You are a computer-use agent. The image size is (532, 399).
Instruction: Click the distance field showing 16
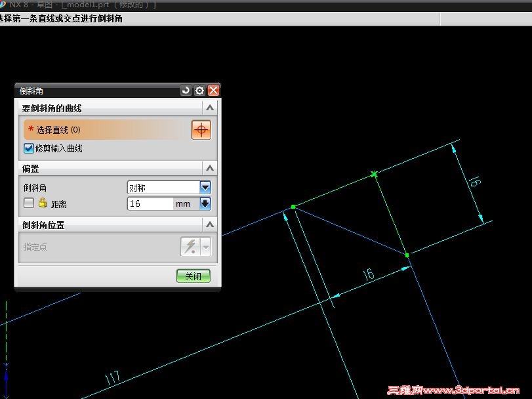[151, 203]
